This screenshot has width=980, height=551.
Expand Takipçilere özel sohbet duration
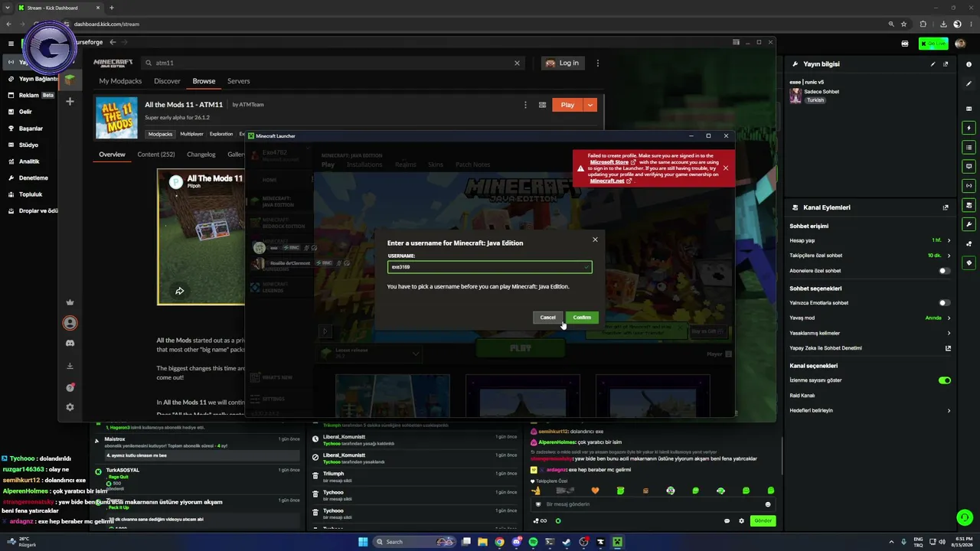[949, 256]
